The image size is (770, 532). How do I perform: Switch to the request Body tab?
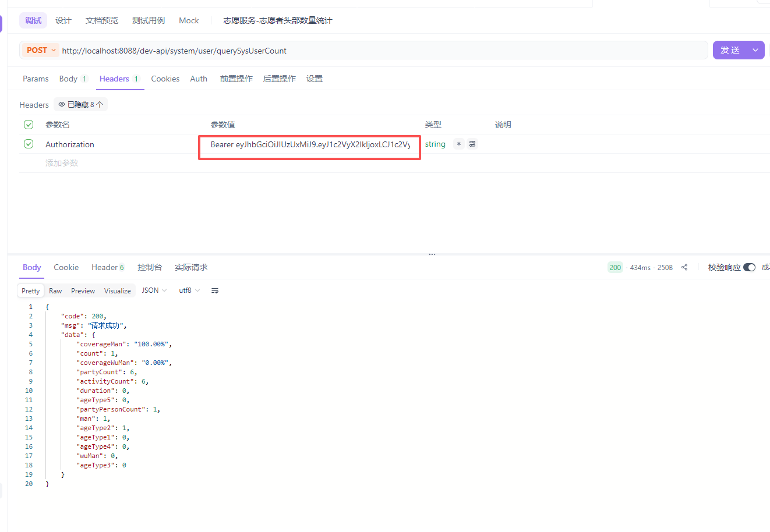69,79
